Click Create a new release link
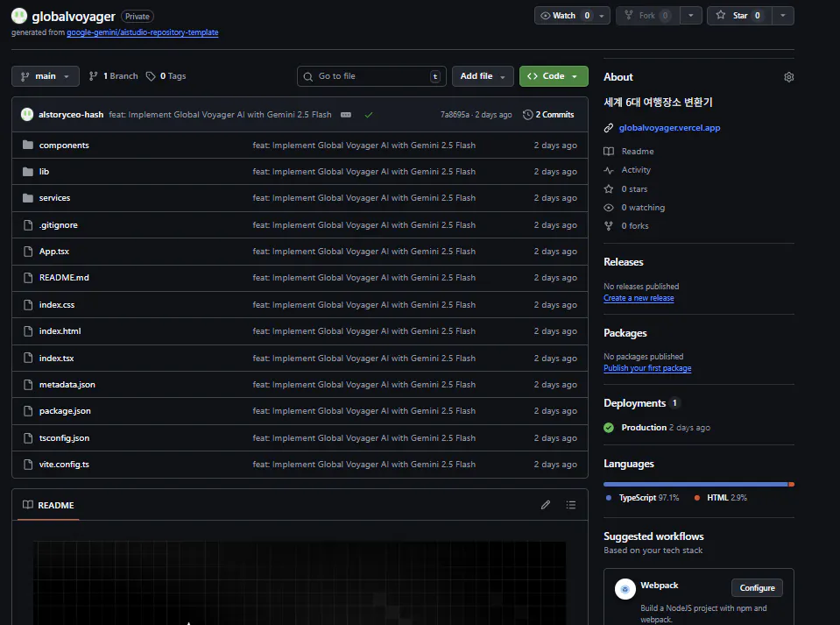 [639, 298]
